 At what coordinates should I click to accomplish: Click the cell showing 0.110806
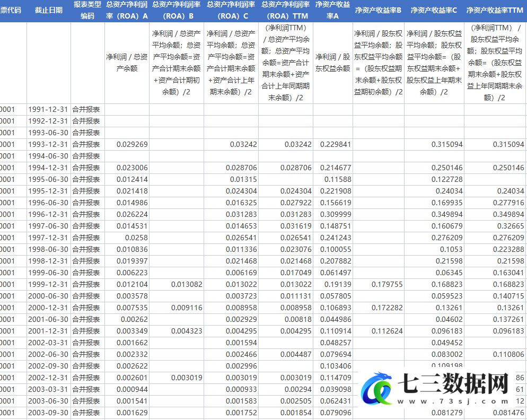[x=495, y=354]
